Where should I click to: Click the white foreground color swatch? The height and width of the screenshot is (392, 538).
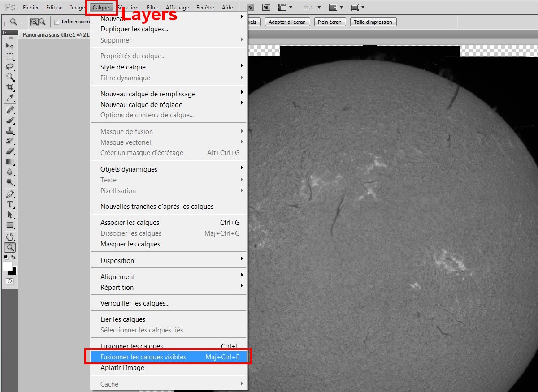pos(7,266)
